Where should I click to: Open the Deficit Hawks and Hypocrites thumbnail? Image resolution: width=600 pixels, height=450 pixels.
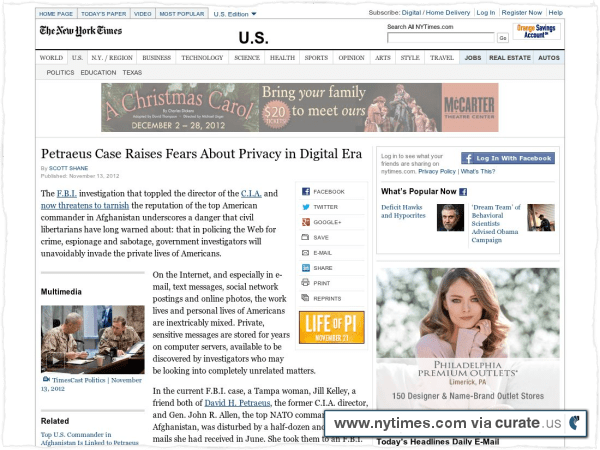coord(450,217)
